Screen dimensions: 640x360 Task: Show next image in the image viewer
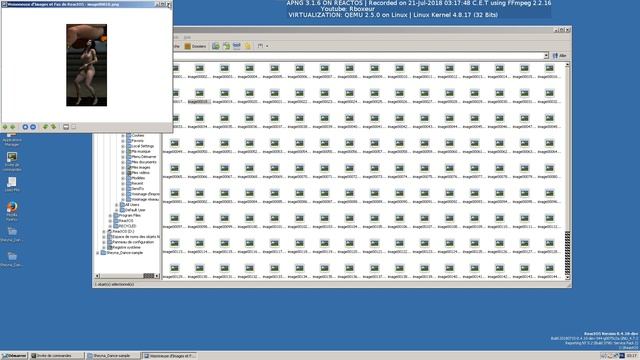(x=13, y=127)
